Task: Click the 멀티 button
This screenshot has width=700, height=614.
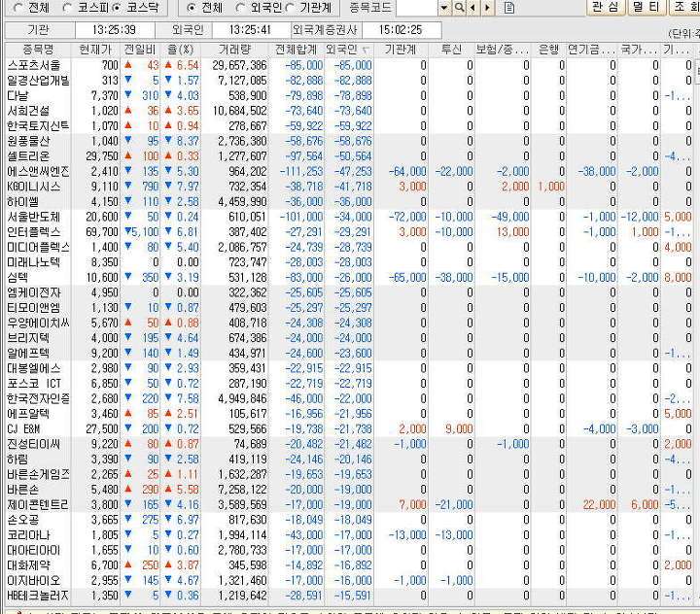Action: pyautogui.click(x=647, y=7)
